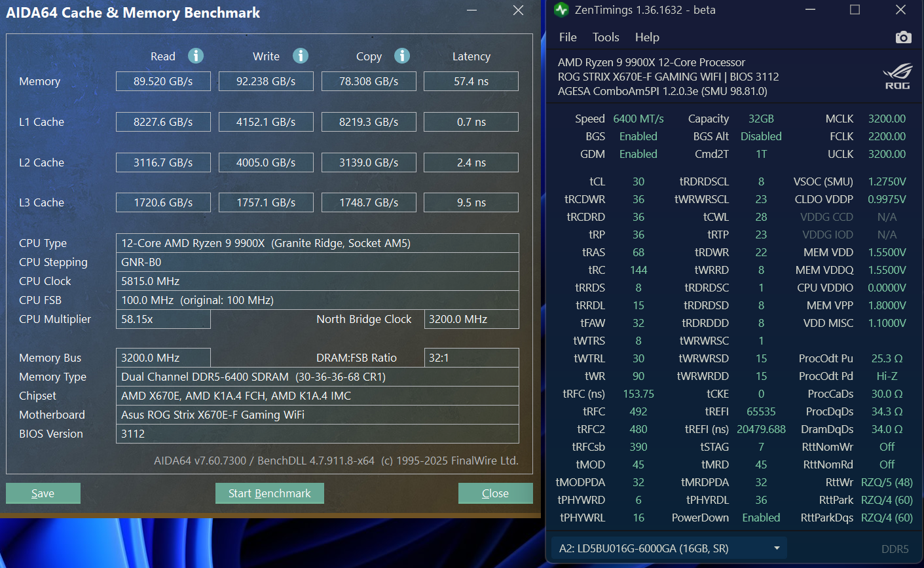
Task: Click L1 Cache Read value 8227.6 GB/s
Action: coord(163,122)
